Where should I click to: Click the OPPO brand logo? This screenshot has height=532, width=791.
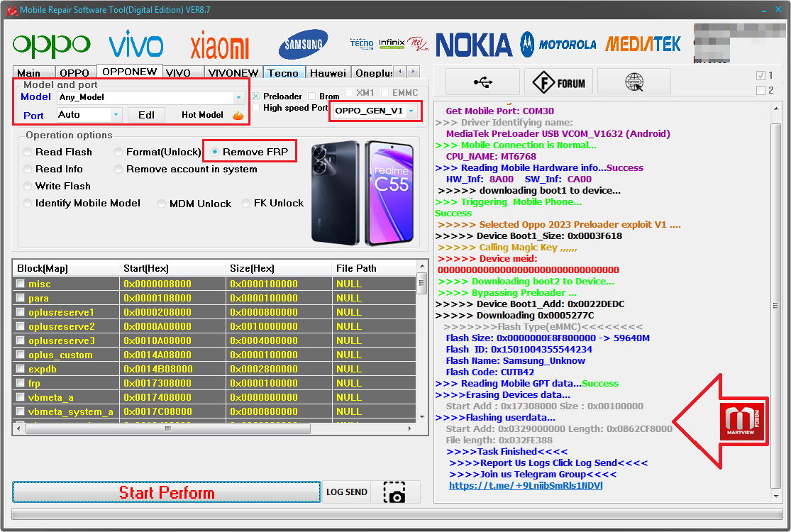52,45
